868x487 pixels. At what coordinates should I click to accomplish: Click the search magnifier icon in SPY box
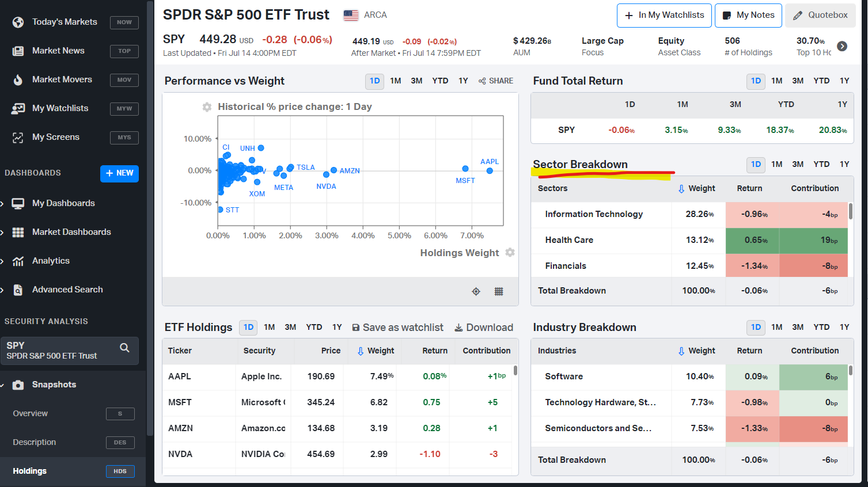[124, 348]
